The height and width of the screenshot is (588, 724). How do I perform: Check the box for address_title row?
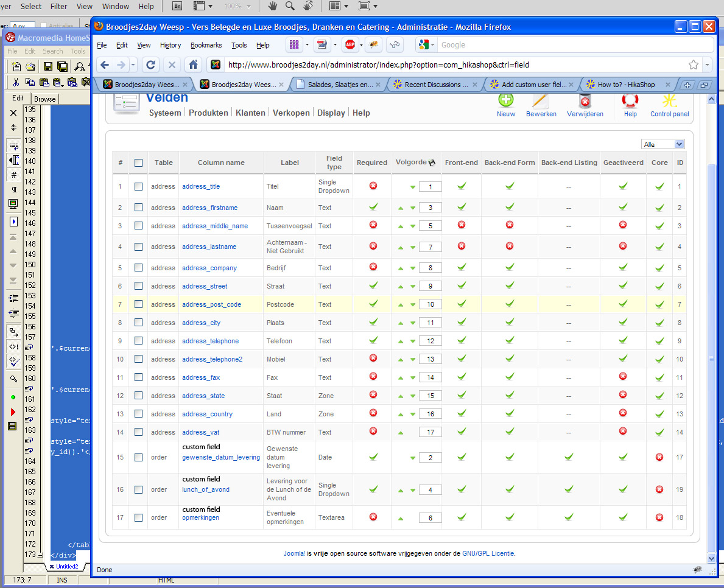tap(138, 186)
